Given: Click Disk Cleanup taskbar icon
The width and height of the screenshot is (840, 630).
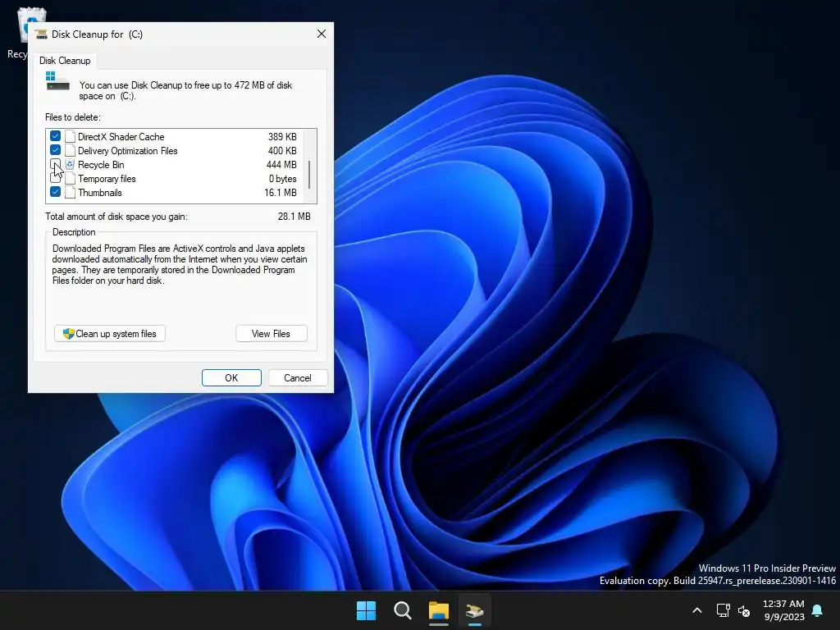Looking at the screenshot, I should tap(475, 610).
